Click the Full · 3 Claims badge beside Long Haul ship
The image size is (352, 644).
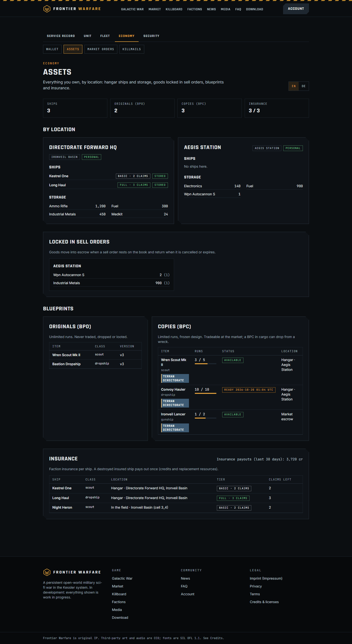tap(134, 185)
